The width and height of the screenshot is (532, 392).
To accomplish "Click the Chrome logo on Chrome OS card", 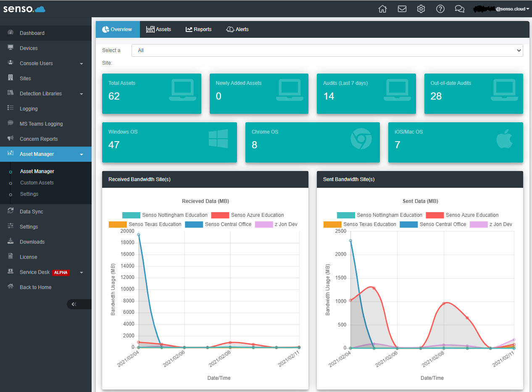I will pyautogui.click(x=361, y=139).
